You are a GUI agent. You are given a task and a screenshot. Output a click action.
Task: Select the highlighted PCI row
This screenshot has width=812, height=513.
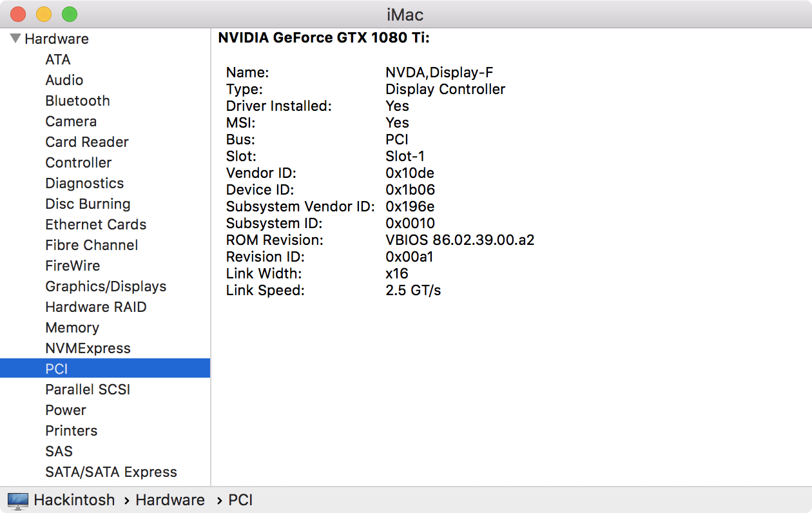point(105,369)
